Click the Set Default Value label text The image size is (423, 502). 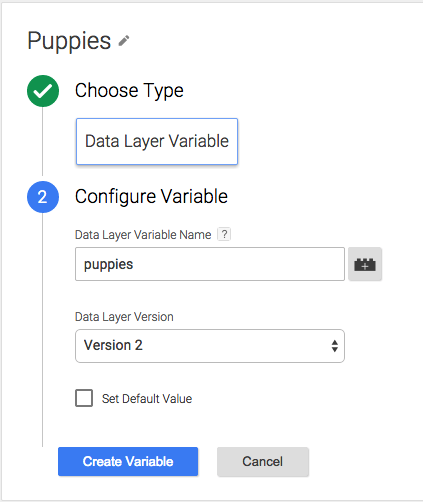[147, 399]
